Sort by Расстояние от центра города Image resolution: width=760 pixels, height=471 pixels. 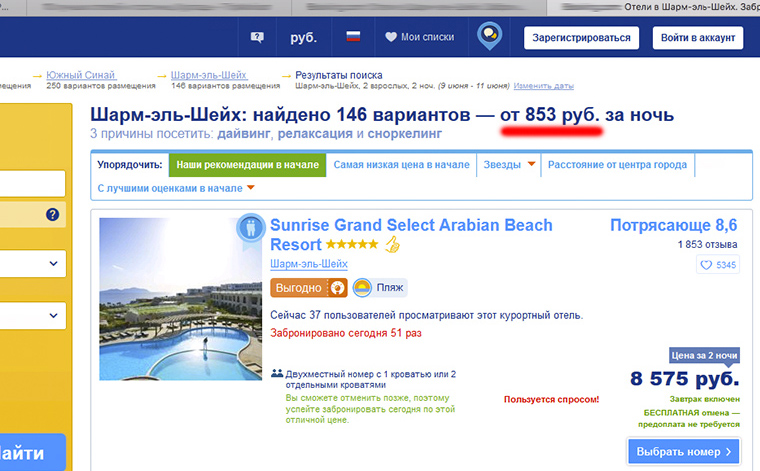(x=617, y=165)
